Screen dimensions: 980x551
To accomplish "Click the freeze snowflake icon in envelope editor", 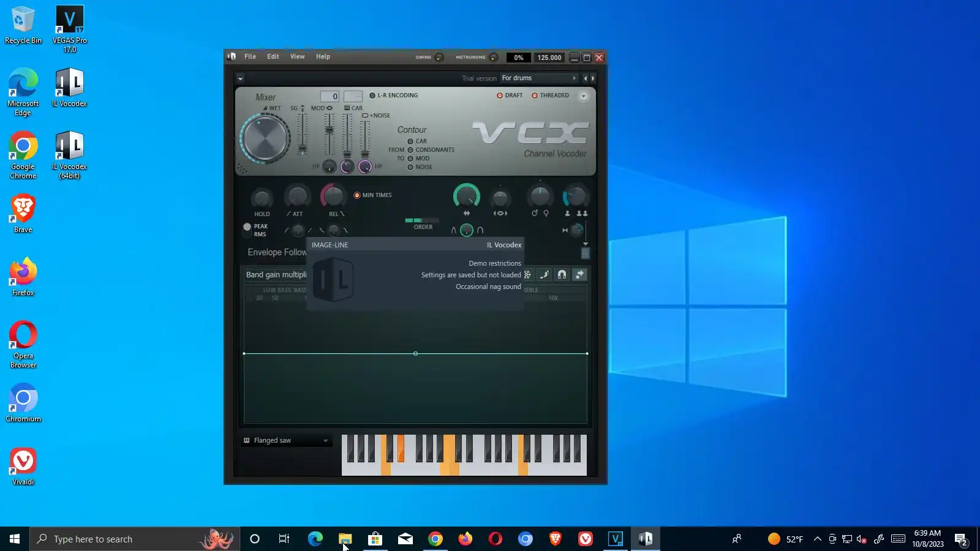I will (527, 275).
